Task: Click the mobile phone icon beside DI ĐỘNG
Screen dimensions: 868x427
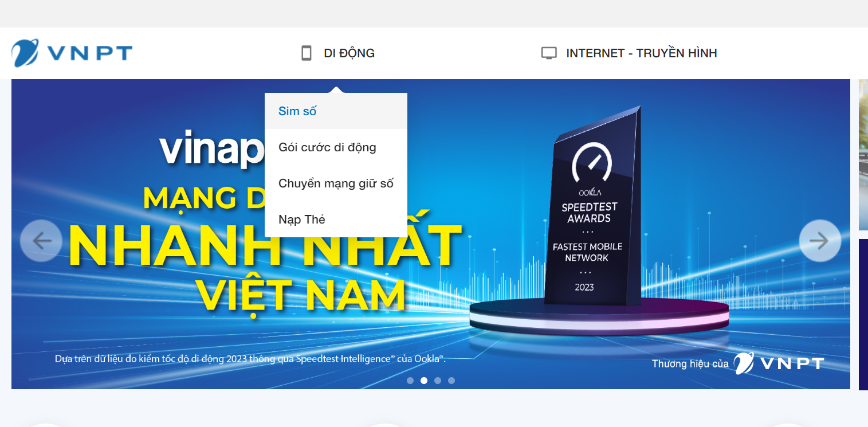Action: pos(307,53)
